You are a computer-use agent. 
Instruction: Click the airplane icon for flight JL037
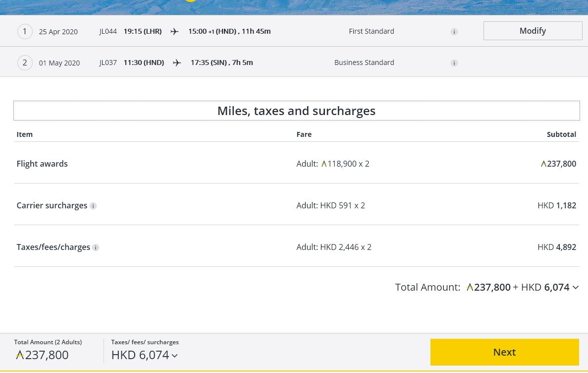[177, 62]
